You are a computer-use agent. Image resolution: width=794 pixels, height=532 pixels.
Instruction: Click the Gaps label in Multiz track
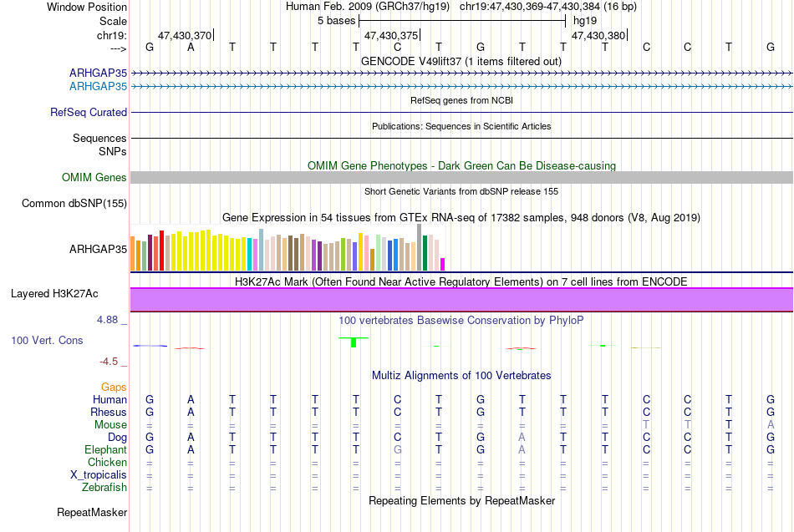tap(114, 387)
